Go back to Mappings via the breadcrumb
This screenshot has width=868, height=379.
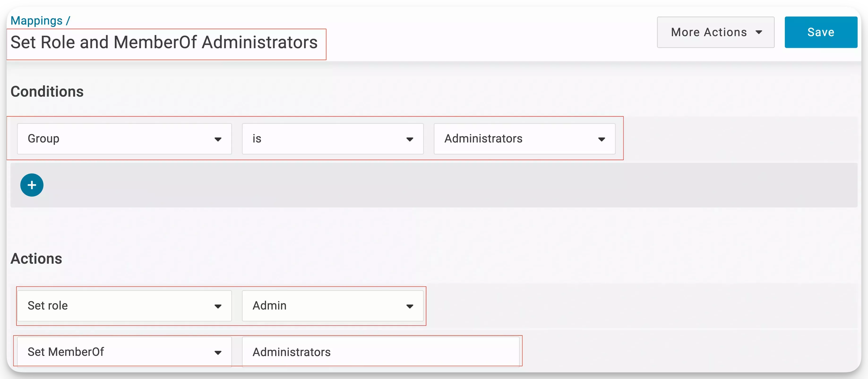[x=36, y=21]
